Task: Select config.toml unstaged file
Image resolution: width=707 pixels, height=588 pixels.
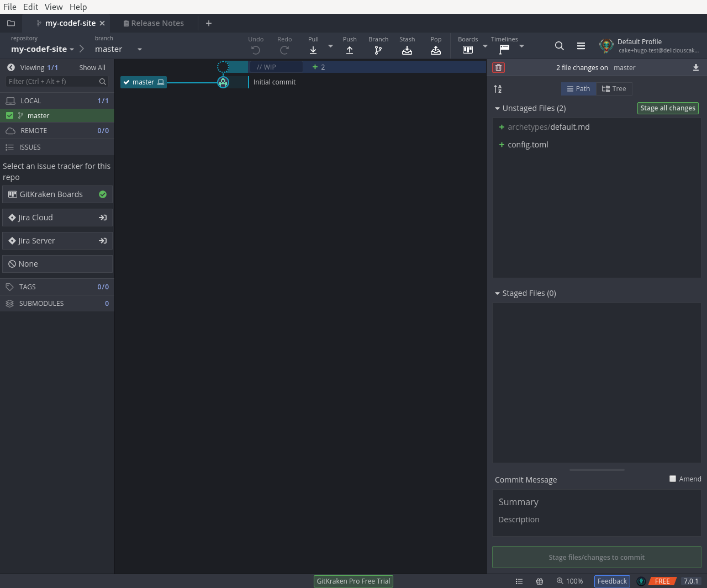Action: tap(597, 145)
